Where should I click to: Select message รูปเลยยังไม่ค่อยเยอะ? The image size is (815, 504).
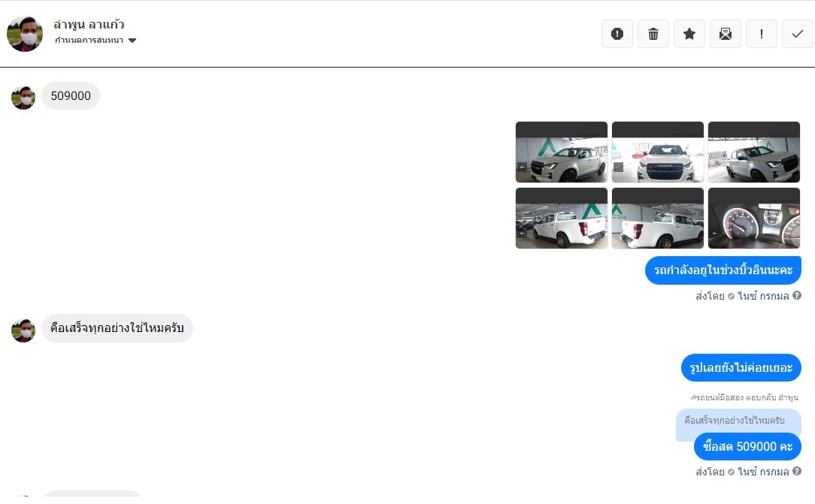click(x=741, y=367)
